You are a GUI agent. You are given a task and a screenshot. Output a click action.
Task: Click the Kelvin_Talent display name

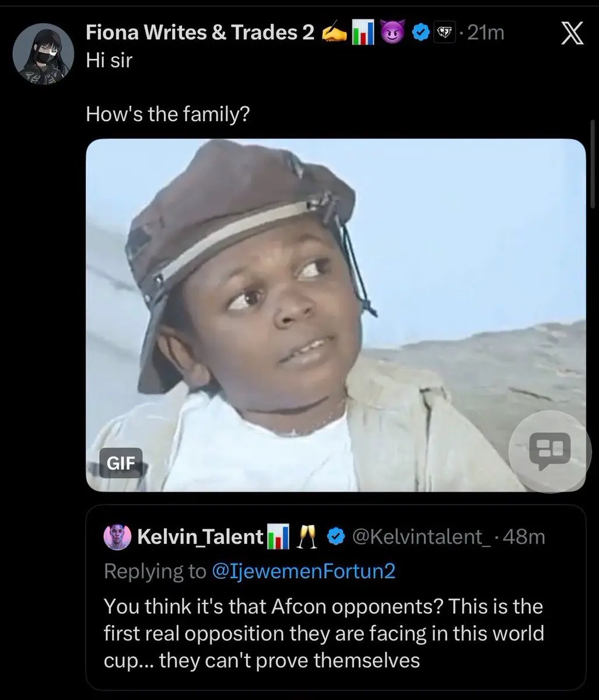[199, 537]
